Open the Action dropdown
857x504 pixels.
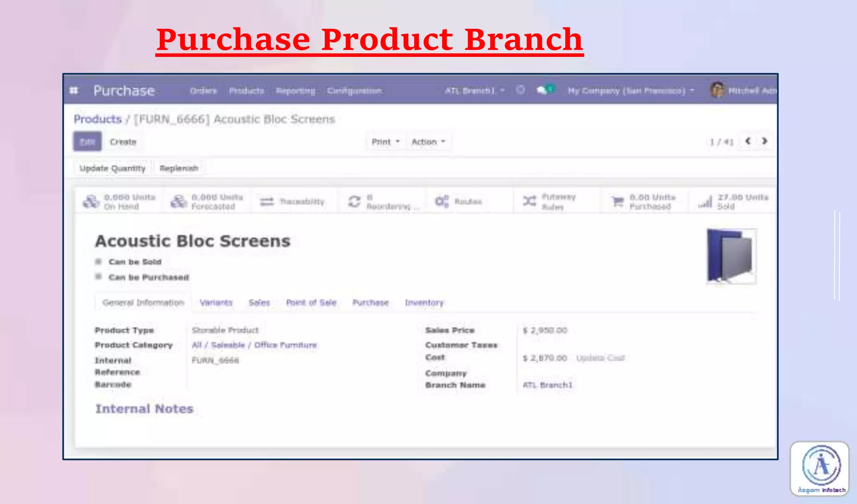click(428, 142)
